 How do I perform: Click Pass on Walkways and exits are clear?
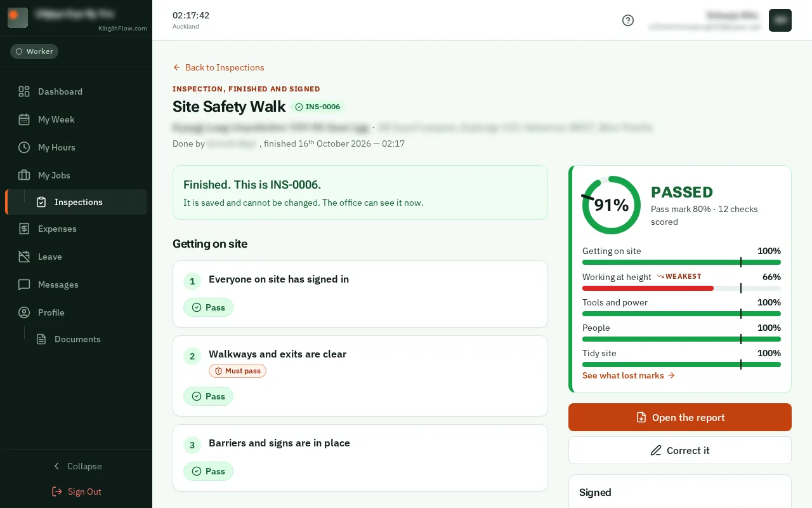[x=209, y=396]
